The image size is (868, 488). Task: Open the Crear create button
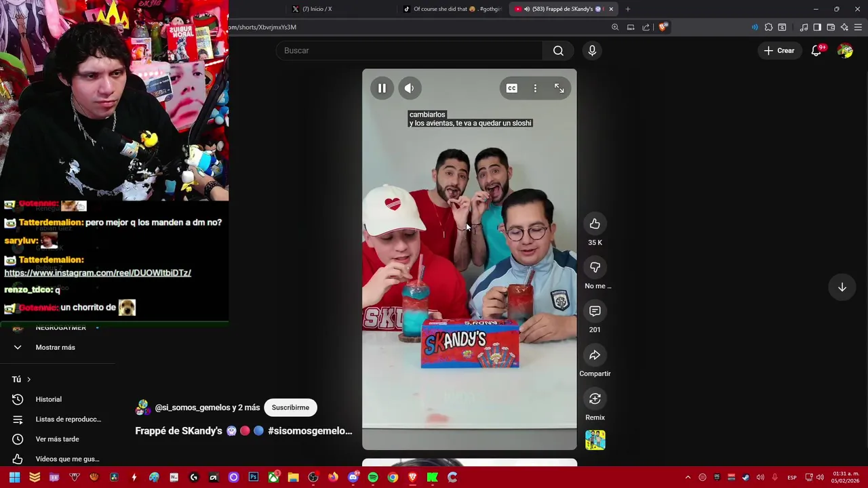[x=778, y=51]
